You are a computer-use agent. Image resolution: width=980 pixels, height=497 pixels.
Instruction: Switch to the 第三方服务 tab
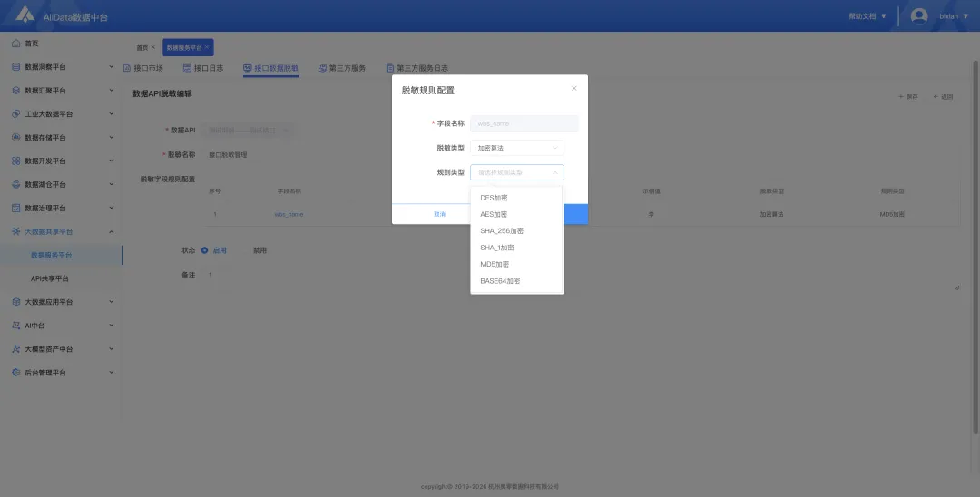point(342,68)
